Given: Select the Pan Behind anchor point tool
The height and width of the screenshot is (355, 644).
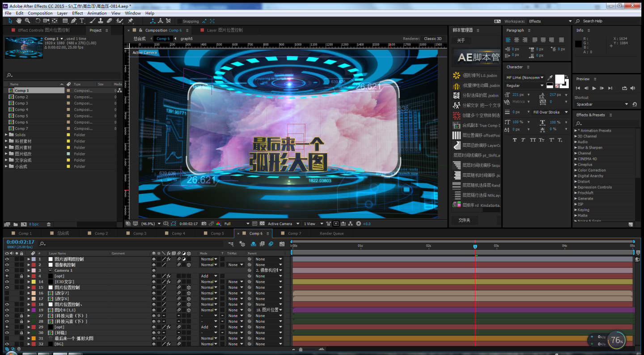Looking at the screenshot, I should tap(55, 21).
